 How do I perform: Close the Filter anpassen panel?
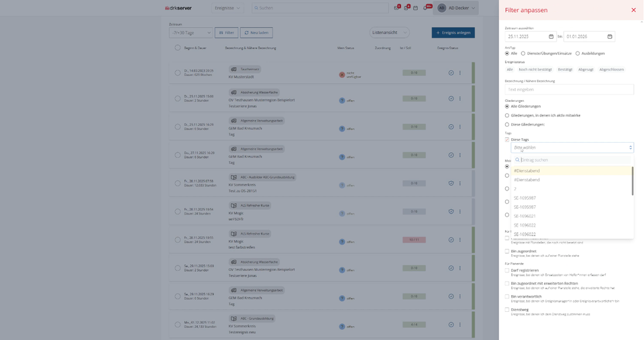633,10
